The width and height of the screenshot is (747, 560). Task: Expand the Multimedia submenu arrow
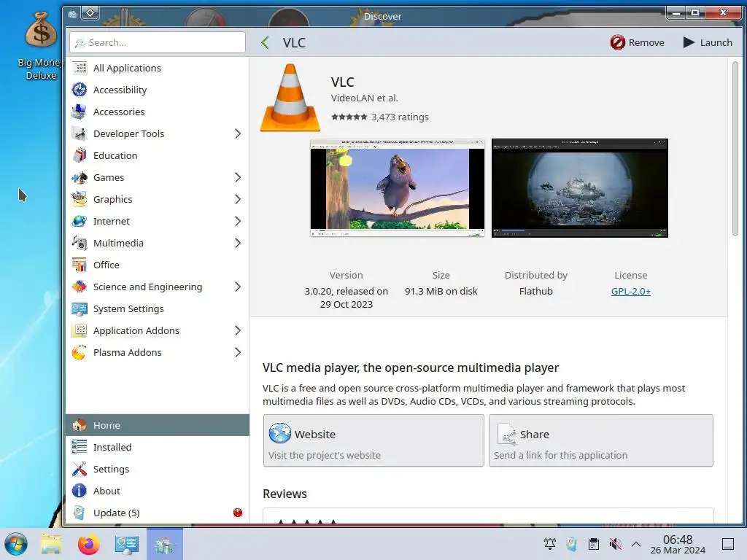coord(238,243)
